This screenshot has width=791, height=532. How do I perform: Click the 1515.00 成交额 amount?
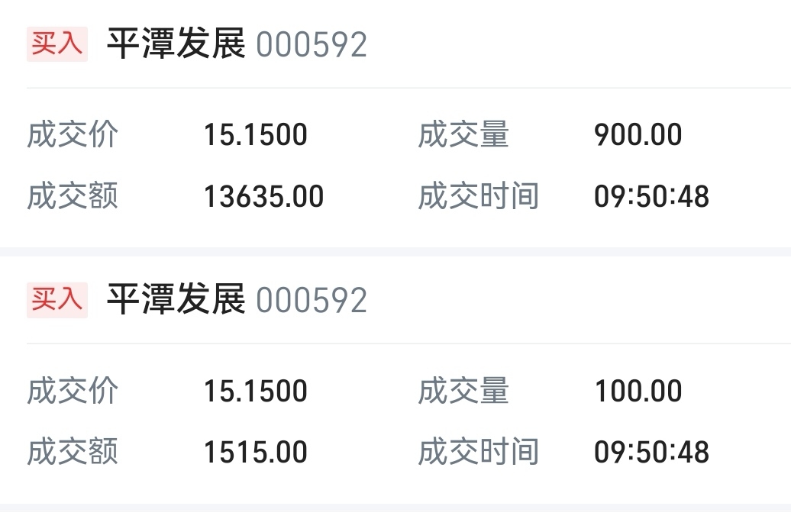point(256,453)
